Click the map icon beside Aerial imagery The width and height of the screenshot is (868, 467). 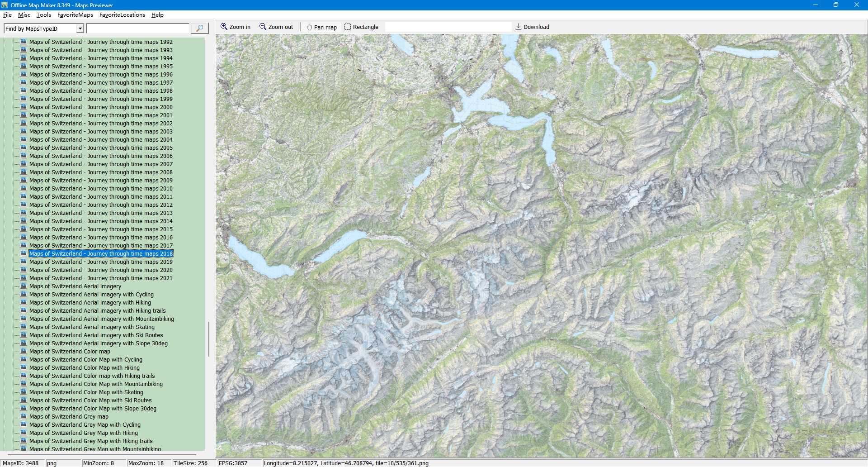[x=24, y=286]
